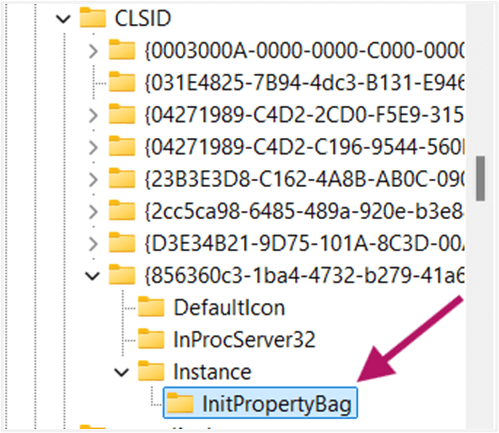Click the InProcServer32 folder icon

click(151, 339)
